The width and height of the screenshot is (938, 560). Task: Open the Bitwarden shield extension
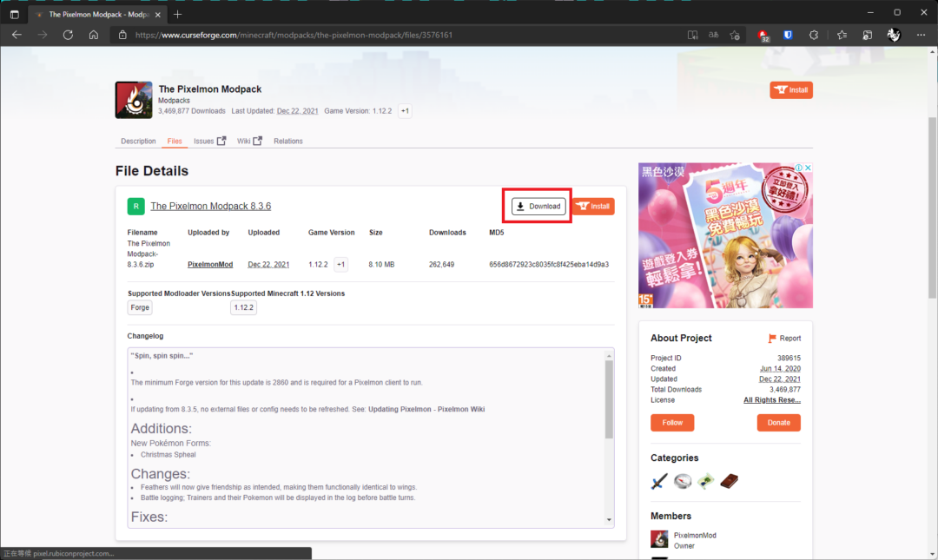coord(788,35)
